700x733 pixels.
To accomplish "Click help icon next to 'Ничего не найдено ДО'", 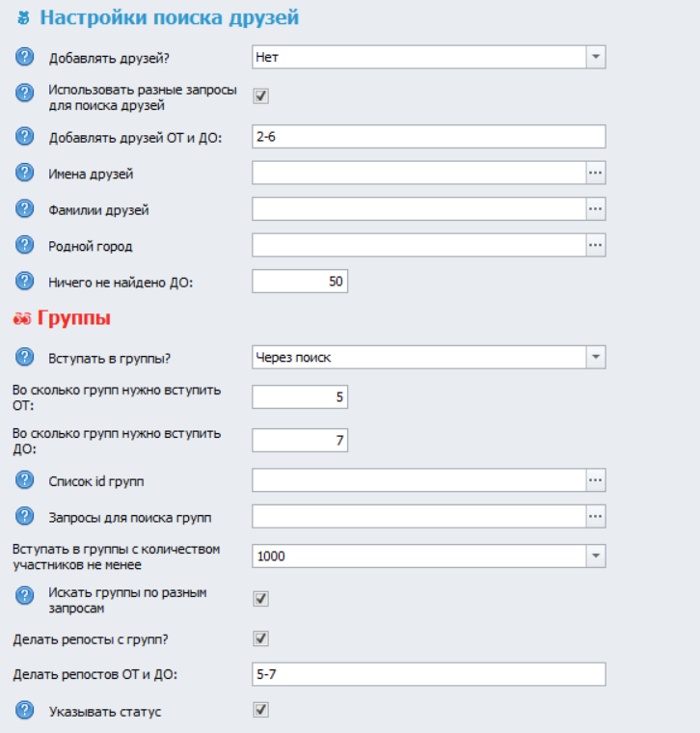I will tap(25, 282).
